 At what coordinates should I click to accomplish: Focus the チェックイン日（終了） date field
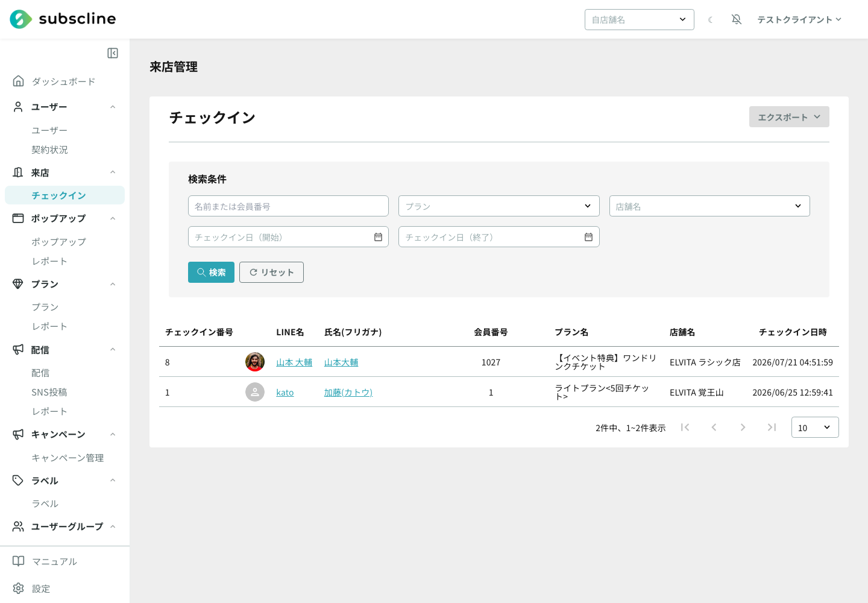coord(499,237)
